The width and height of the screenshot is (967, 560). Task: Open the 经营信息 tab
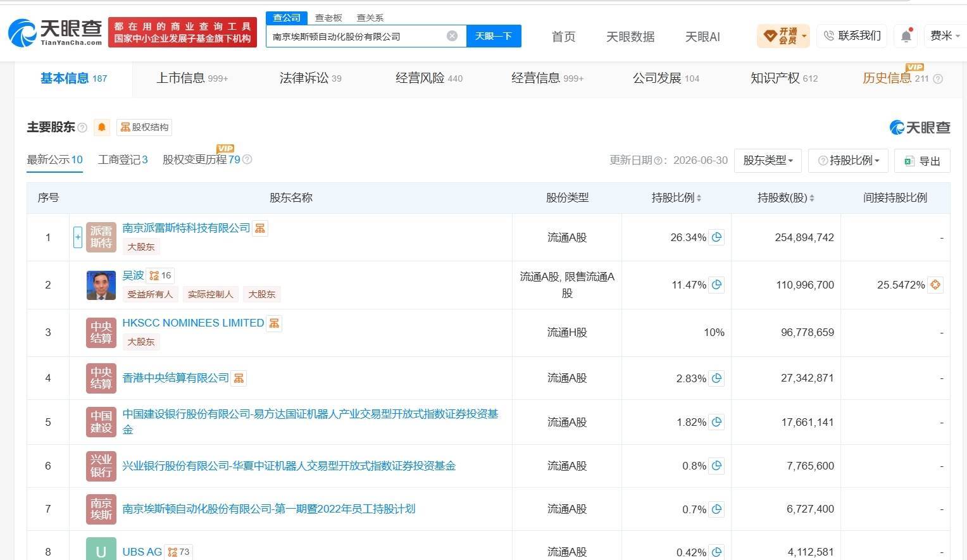(547, 78)
